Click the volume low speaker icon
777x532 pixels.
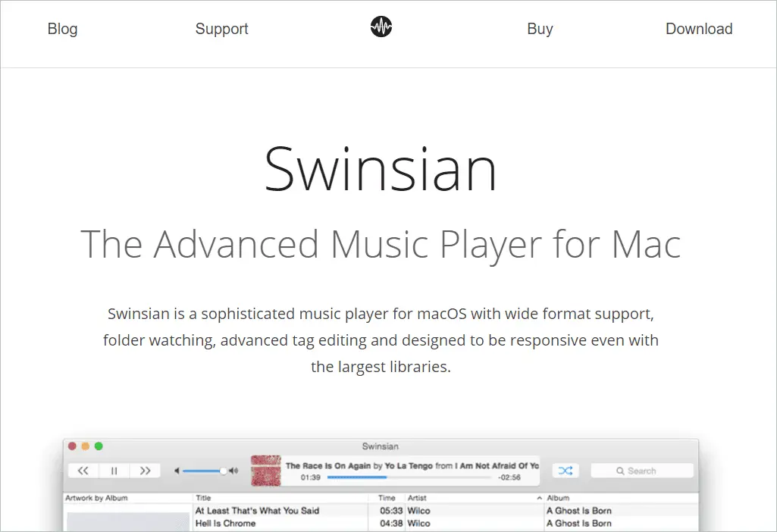[x=177, y=471]
